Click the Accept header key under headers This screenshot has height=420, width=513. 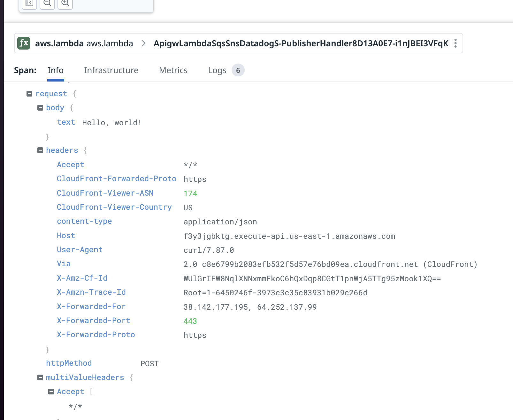[71, 165]
